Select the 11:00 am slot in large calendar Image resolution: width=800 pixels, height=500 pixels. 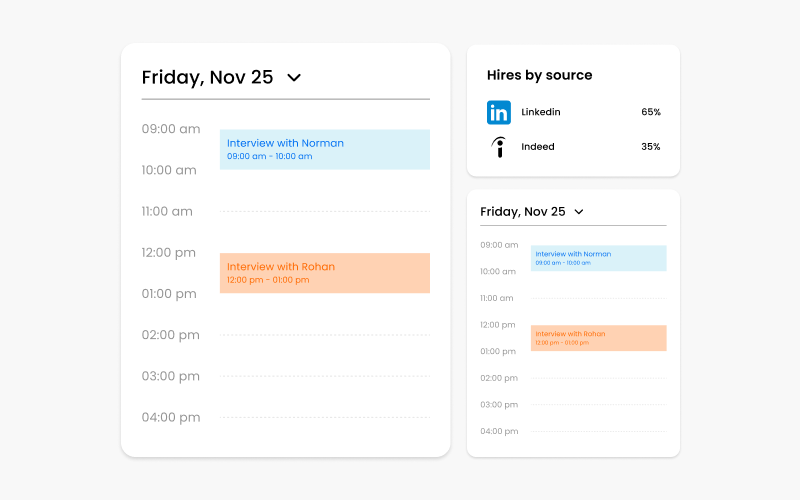click(x=286, y=211)
